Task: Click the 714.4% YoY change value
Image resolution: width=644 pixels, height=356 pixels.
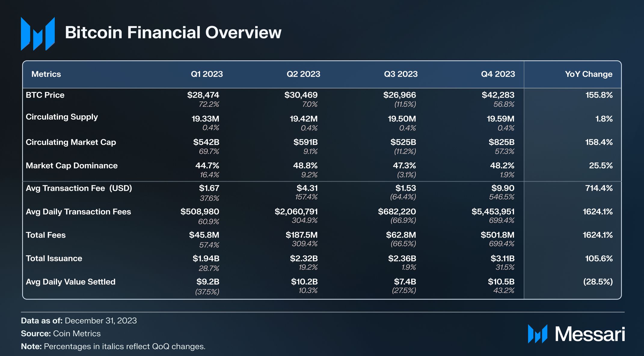Action: [599, 188]
